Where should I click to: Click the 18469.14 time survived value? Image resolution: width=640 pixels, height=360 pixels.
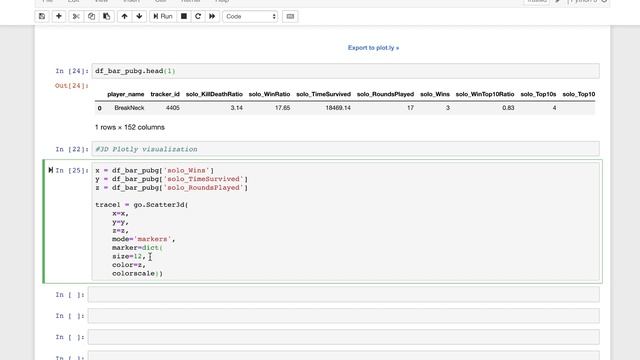(x=338, y=108)
